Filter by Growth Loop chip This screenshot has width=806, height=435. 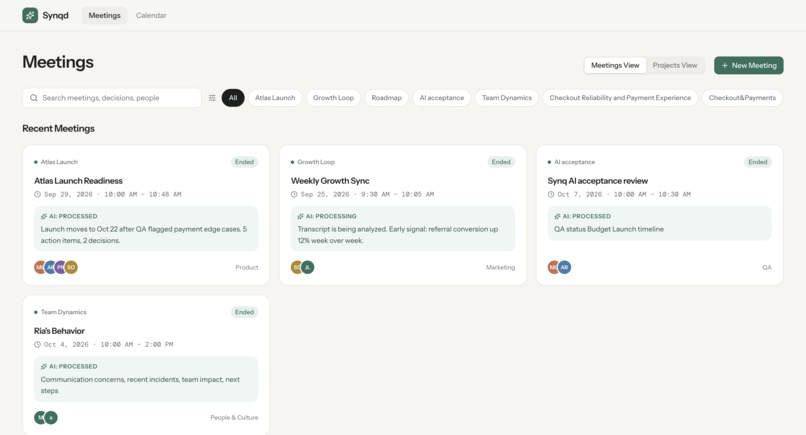click(333, 98)
